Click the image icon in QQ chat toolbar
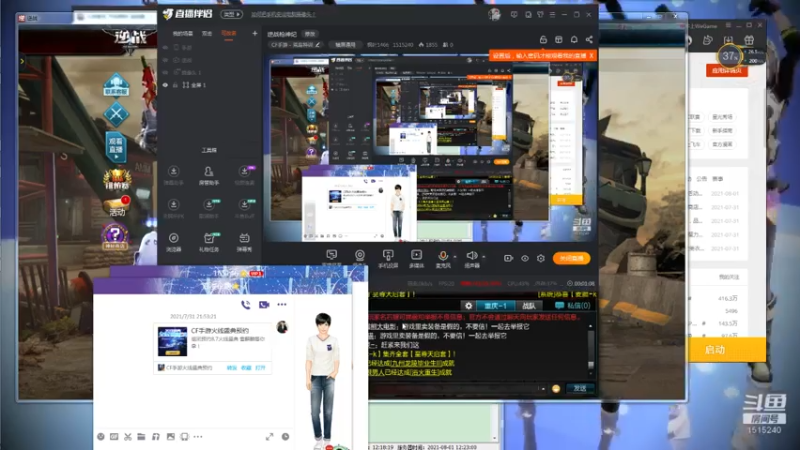The height and width of the screenshot is (450, 800). (x=170, y=437)
